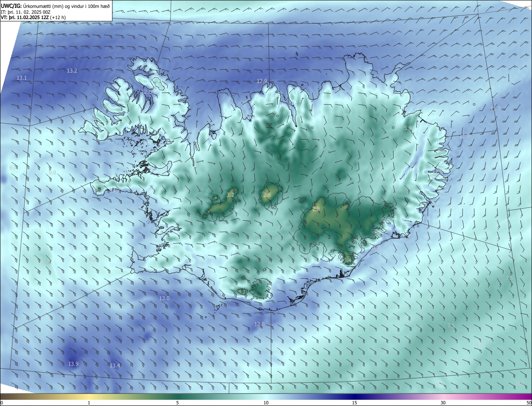Click the 3.4 value near the southeast coast
Screen dimensions: 532x406
tap(348, 261)
